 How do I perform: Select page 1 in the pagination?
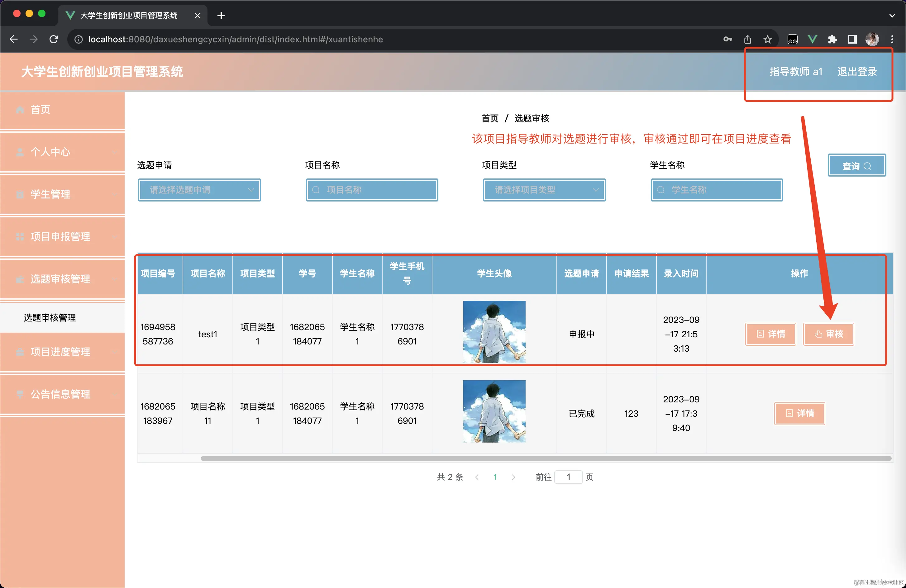click(495, 477)
